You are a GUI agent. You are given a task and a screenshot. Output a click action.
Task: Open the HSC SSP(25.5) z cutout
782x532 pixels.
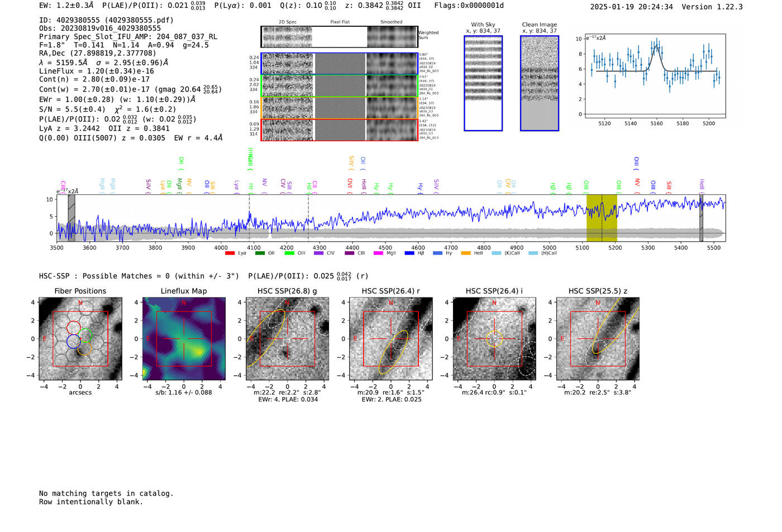[x=598, y=338]
